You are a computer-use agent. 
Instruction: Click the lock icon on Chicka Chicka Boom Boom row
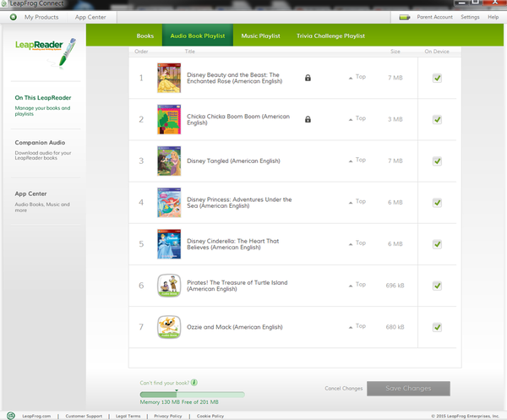(308, 119)
